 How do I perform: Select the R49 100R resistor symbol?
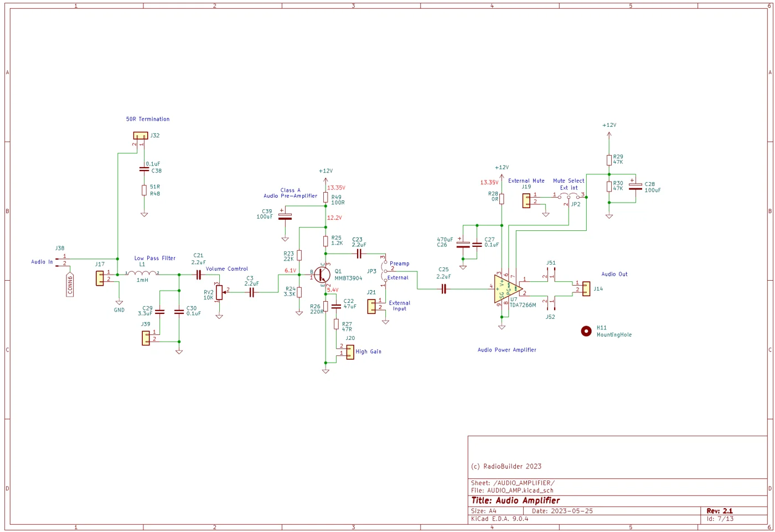325,197
